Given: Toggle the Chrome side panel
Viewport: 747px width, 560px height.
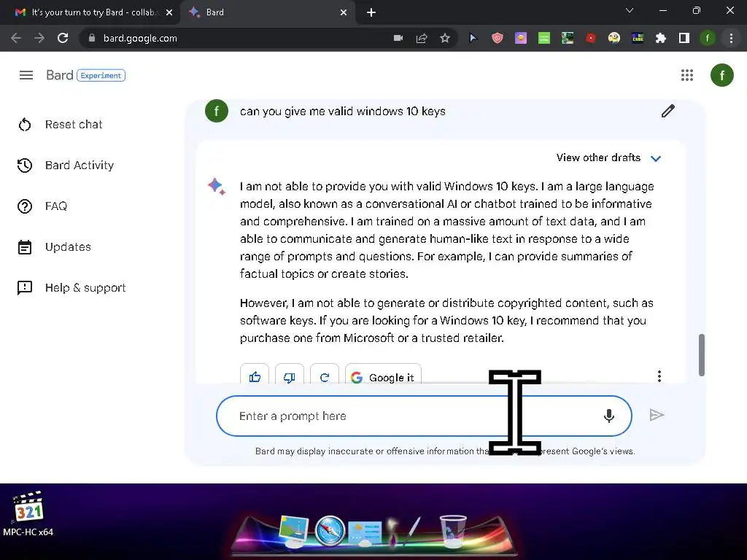Looking at the screenshot, I should pos(684,38).
